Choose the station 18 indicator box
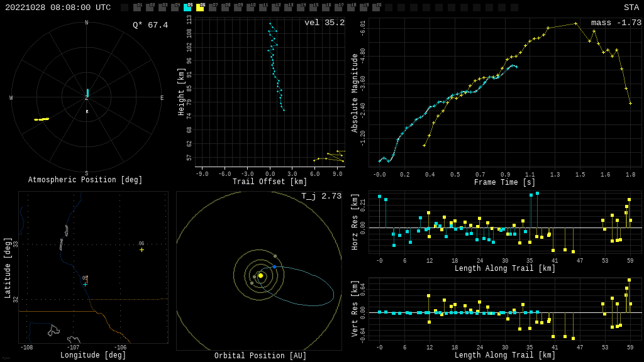Image resolution: width=644 pixels, height=362 pixels. [x=351, y=8]
